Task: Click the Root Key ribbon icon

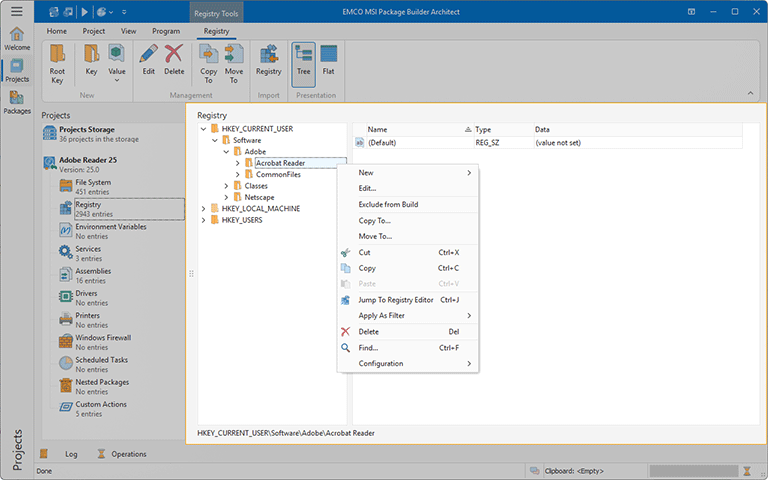Action: click(x=57, y=59)
